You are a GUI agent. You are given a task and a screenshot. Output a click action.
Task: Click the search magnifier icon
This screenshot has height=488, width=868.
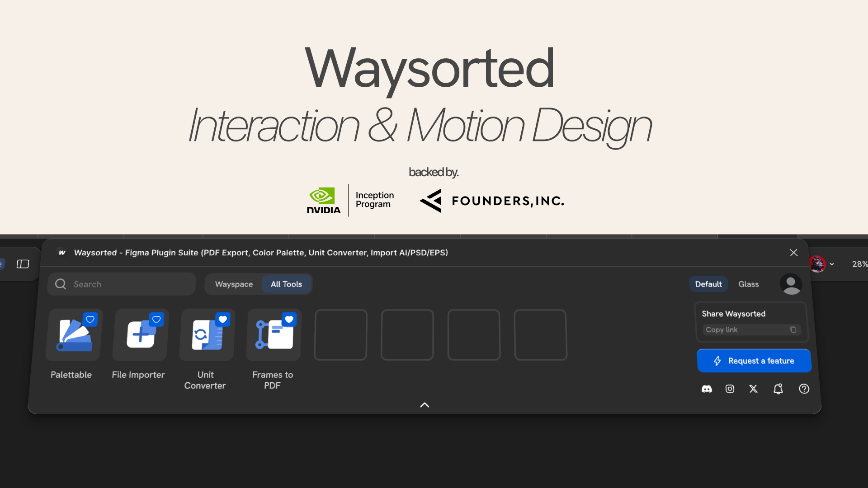click(61, 284)
